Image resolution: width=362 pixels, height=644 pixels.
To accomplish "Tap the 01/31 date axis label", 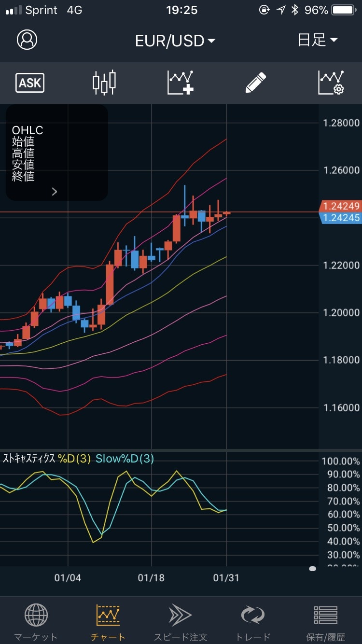I will click(226, 577).
